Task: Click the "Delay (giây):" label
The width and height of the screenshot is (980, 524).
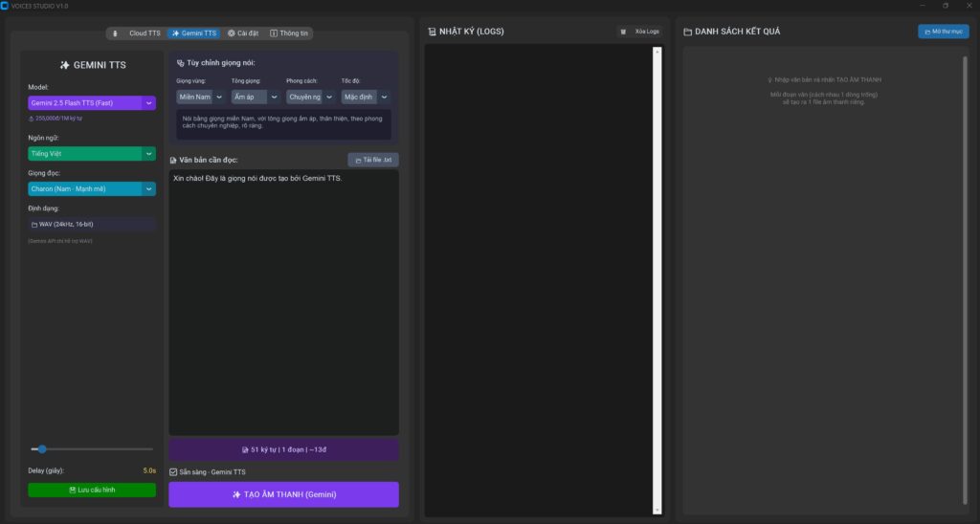Action: click(x=46, y=470)
